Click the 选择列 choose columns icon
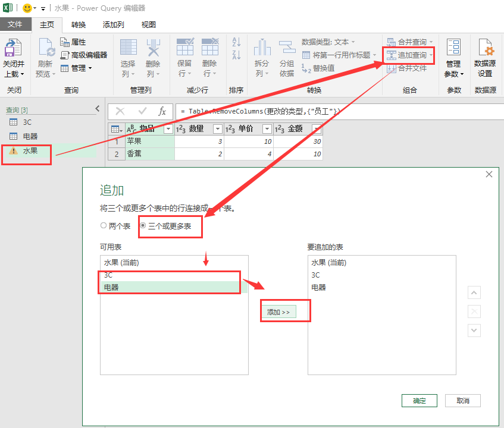Screen dimensions: 504x428 tap(129, 48)
